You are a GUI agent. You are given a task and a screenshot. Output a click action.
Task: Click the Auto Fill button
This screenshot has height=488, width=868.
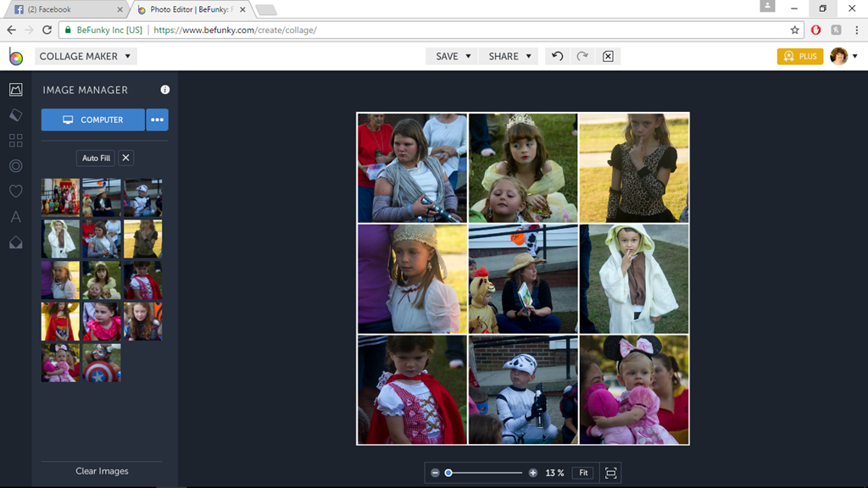coord(96,158)
